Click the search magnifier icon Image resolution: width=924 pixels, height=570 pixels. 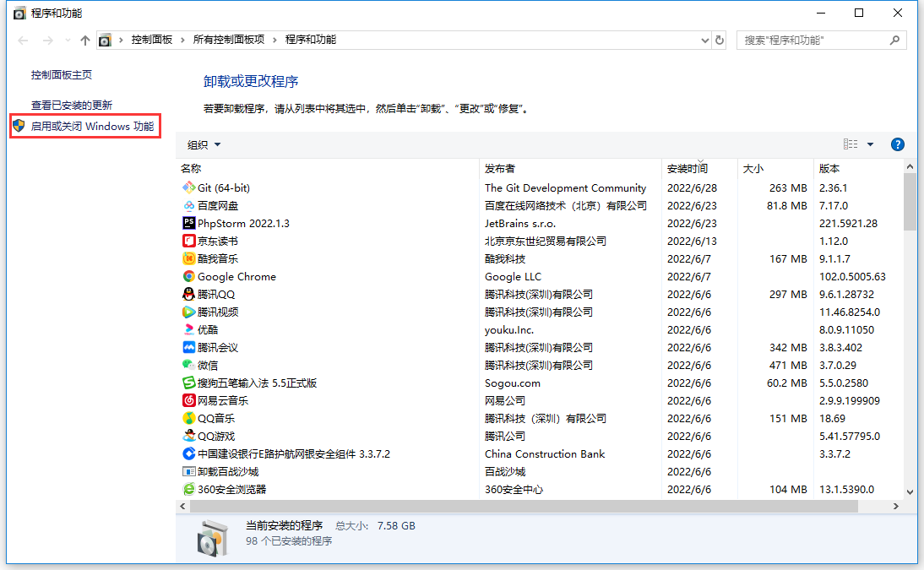pyautogui.click(x=894, y=40)
